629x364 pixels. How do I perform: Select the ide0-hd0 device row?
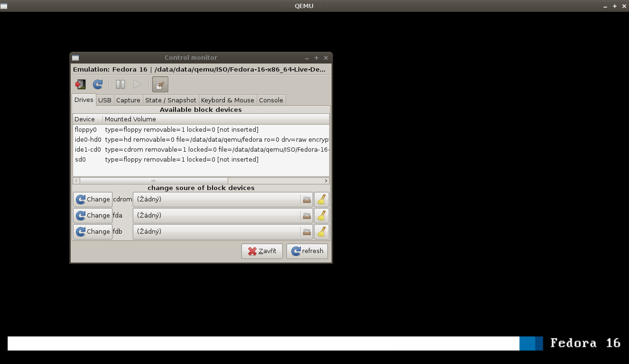[x=201, y=139]
